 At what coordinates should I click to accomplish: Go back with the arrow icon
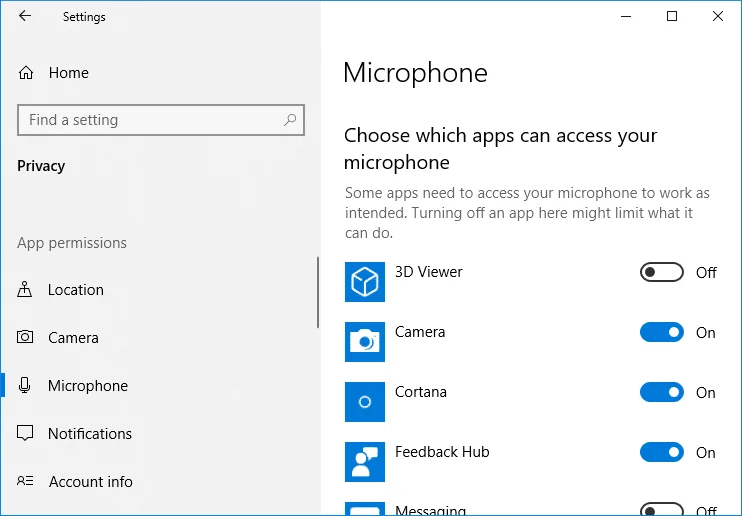25,16
